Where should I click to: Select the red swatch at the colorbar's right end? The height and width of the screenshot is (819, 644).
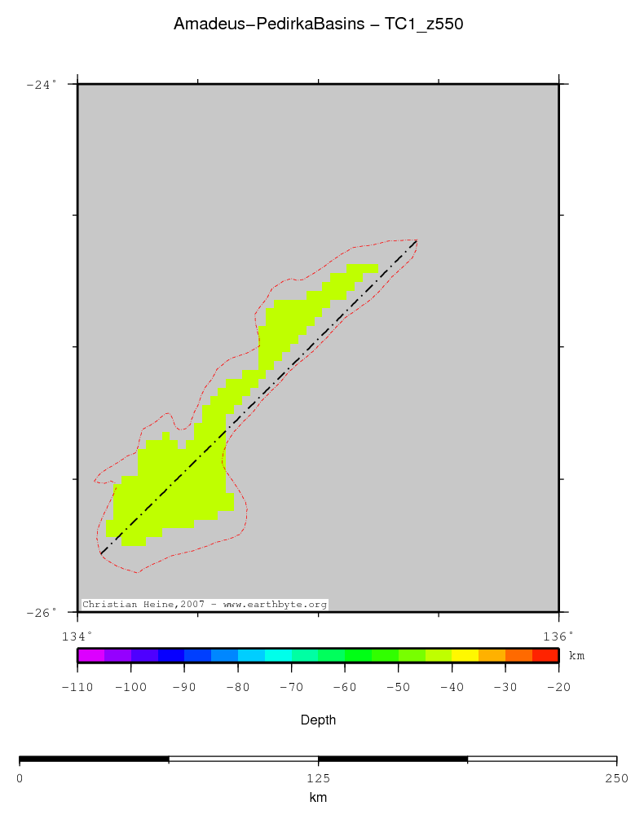coord(545,655)
